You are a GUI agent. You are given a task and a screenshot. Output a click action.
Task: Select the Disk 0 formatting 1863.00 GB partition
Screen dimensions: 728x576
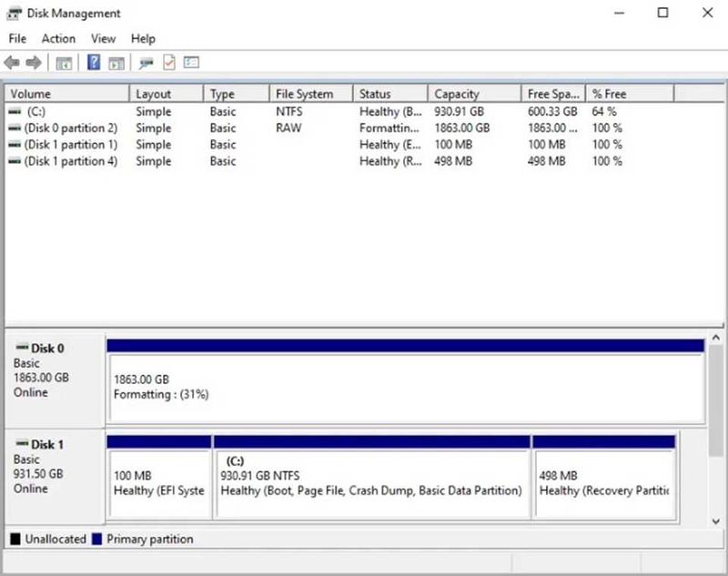tap(406, 380)
